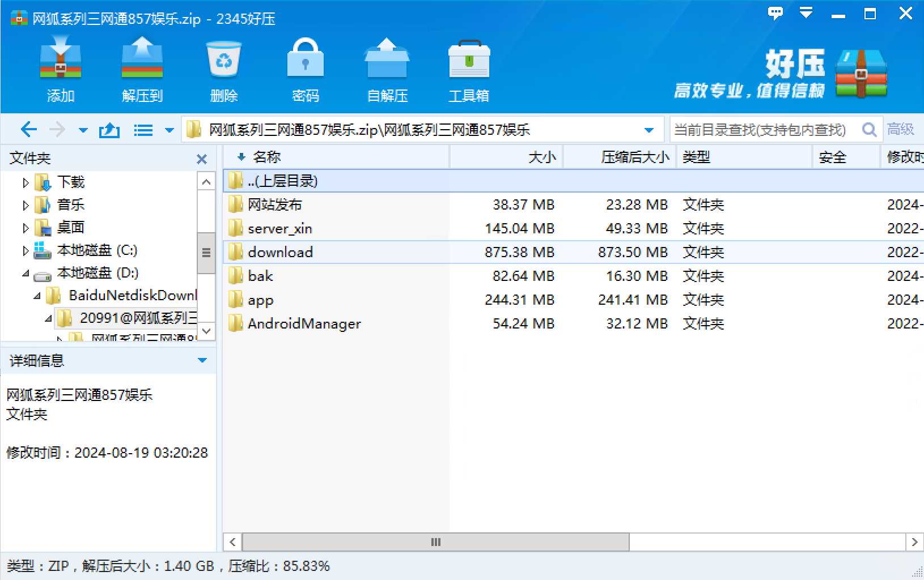Collapse the 详细信息 panel arrow

point(202,360)
